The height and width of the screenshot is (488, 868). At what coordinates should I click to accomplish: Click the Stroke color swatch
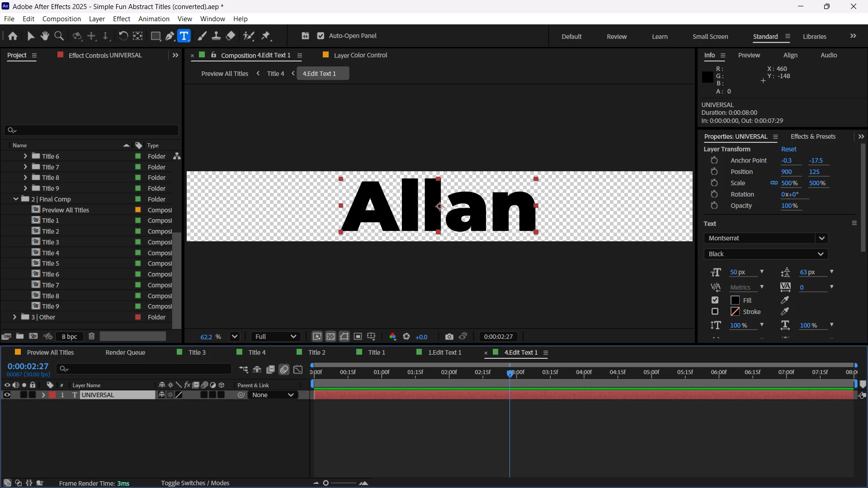coord(735,312)
